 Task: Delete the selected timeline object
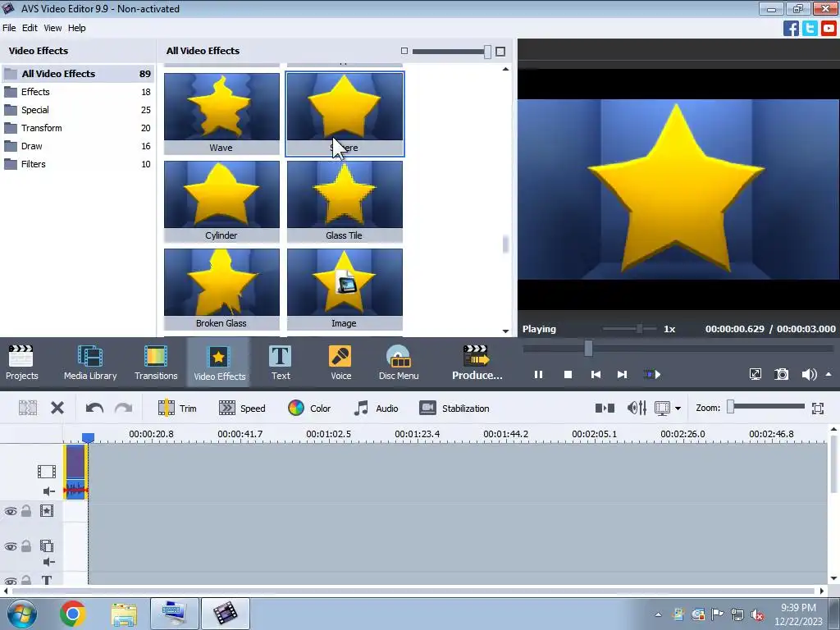click(57, 409)
